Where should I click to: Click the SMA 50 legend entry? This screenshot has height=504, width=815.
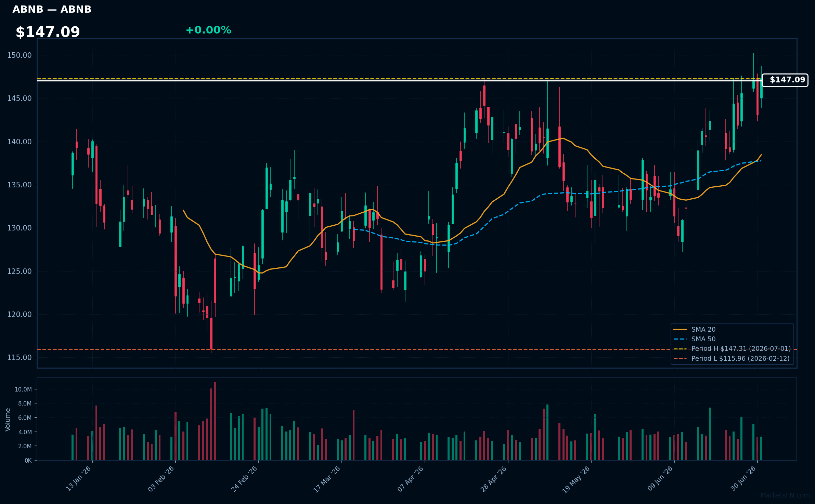click(695, 339)
